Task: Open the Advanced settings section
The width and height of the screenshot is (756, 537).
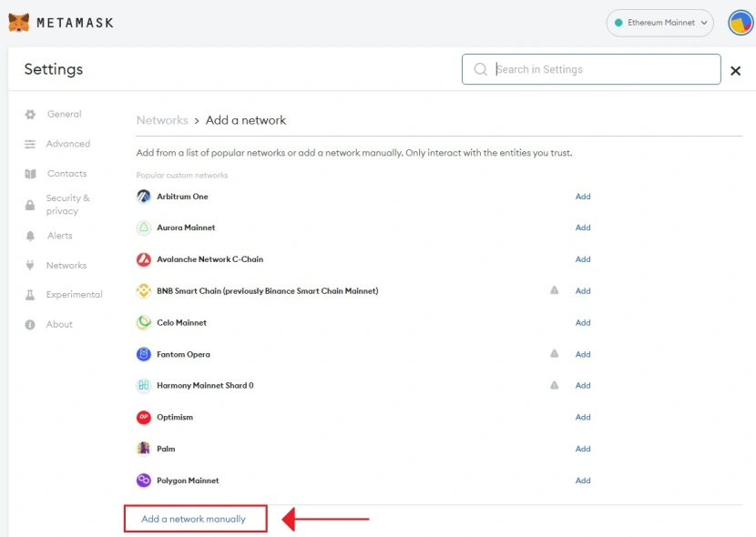Action: coord(68,144)
